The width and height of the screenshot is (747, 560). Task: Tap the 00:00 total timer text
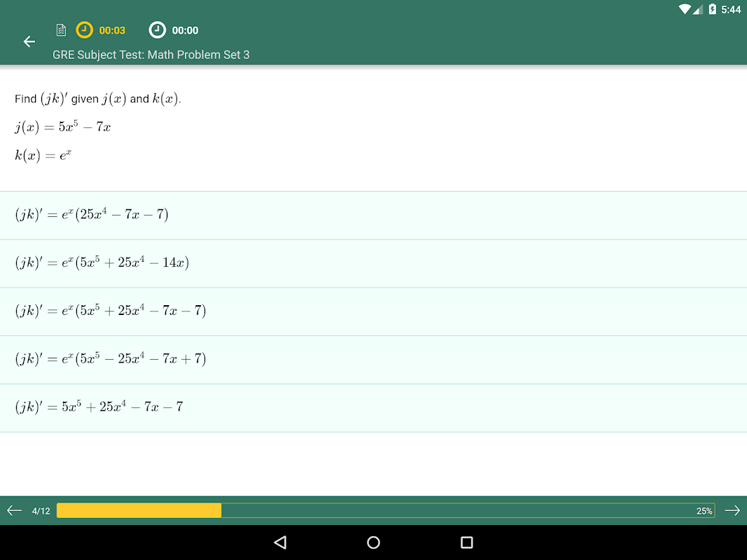185,31
